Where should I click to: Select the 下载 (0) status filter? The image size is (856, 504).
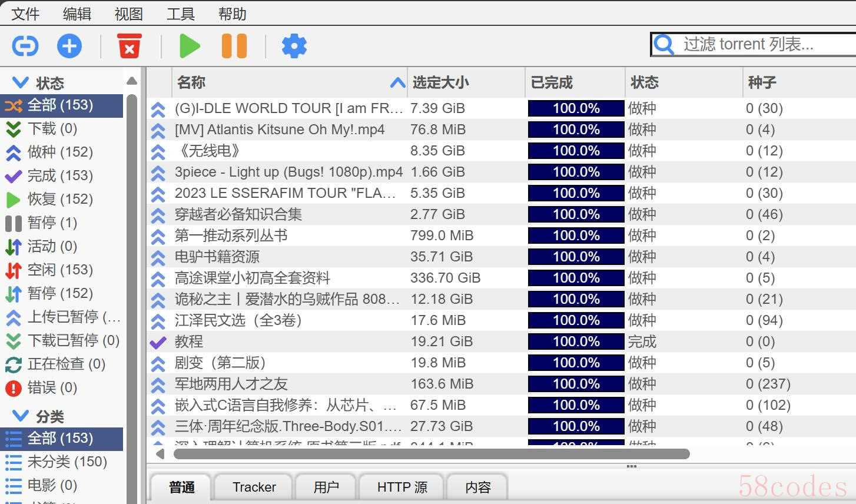point(61,129)
